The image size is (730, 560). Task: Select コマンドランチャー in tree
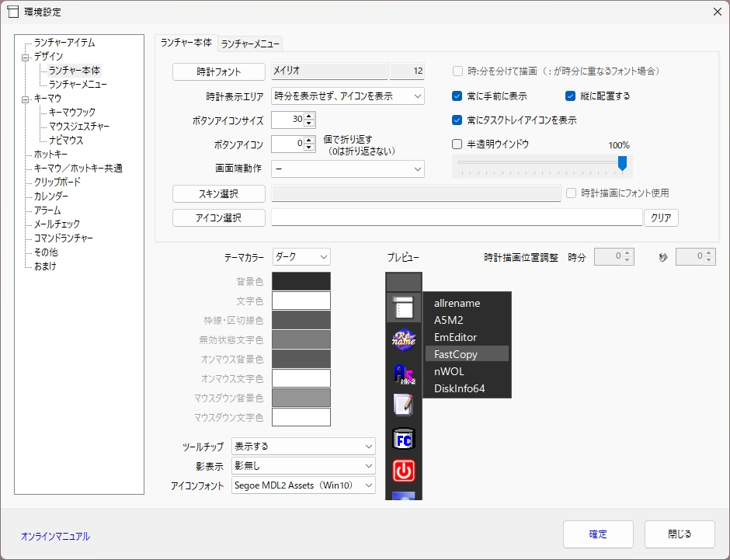(x=64, y=238)
